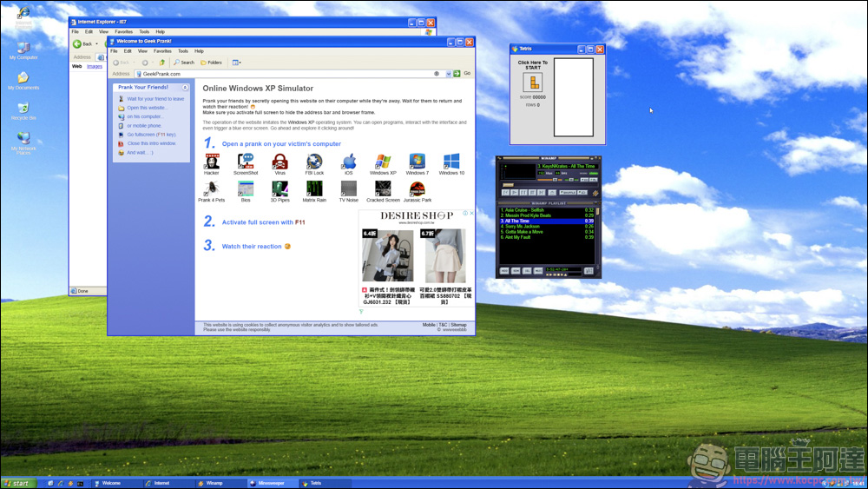Click the Tetris next-piece preview to start

click(x=533, y=83)
